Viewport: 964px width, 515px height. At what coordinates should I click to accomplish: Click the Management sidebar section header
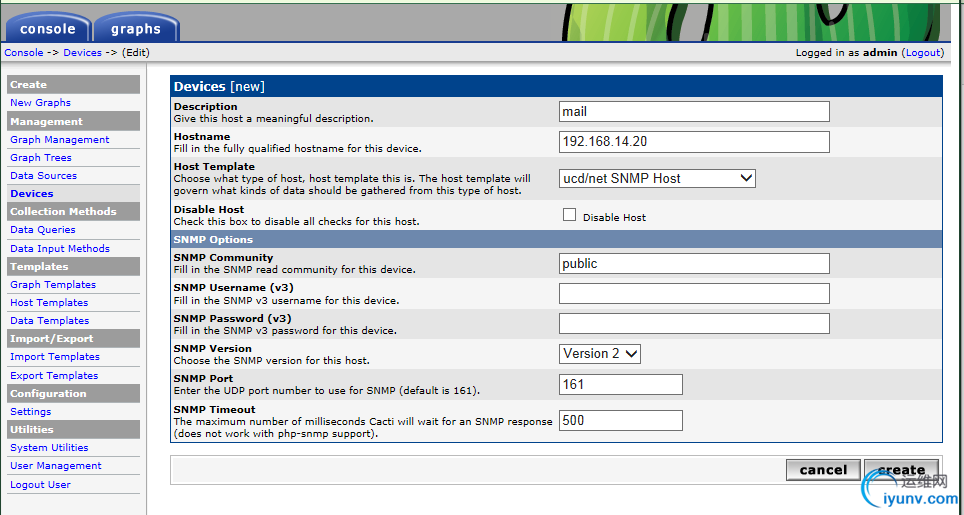click(x=73, y=122)
